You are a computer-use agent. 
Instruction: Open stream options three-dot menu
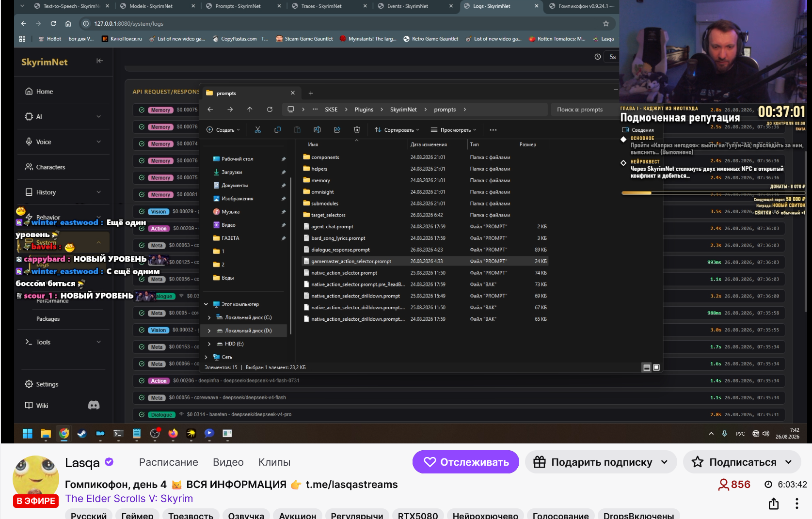pyautogui.click(x=796, y=503)
